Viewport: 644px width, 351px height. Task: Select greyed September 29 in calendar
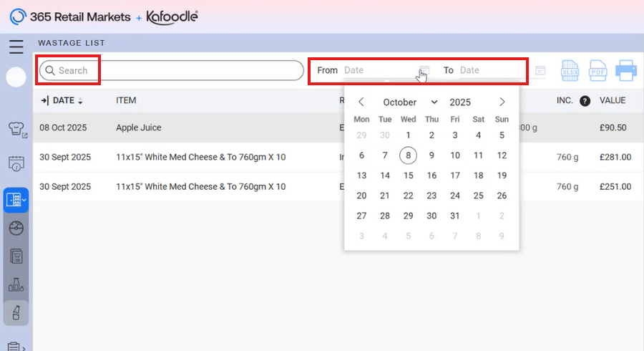[361, 135]
